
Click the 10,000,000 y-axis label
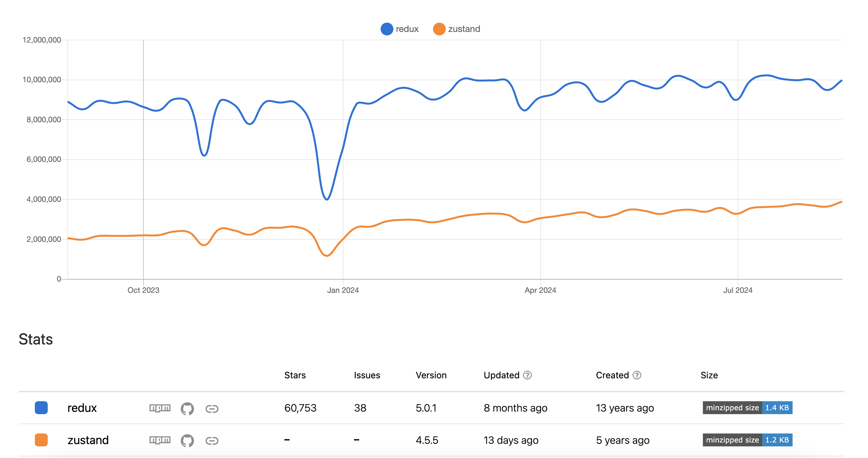[42, 80]
